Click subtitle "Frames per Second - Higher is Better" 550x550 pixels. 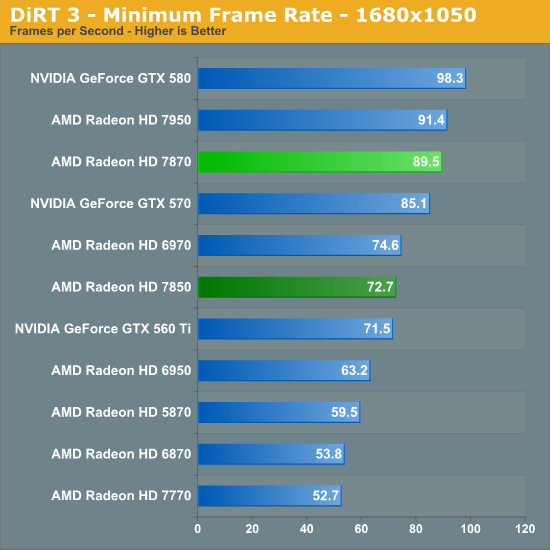click(x=118, y=31)
